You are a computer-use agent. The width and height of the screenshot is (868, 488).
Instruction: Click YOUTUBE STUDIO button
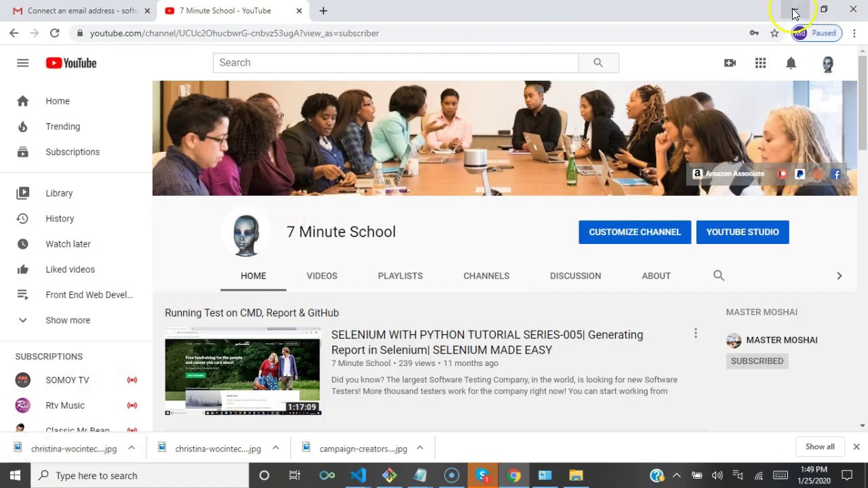[x=743, y=232]
